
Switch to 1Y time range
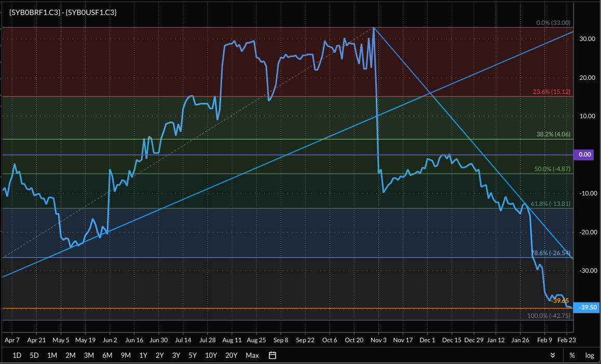[143, 355]
